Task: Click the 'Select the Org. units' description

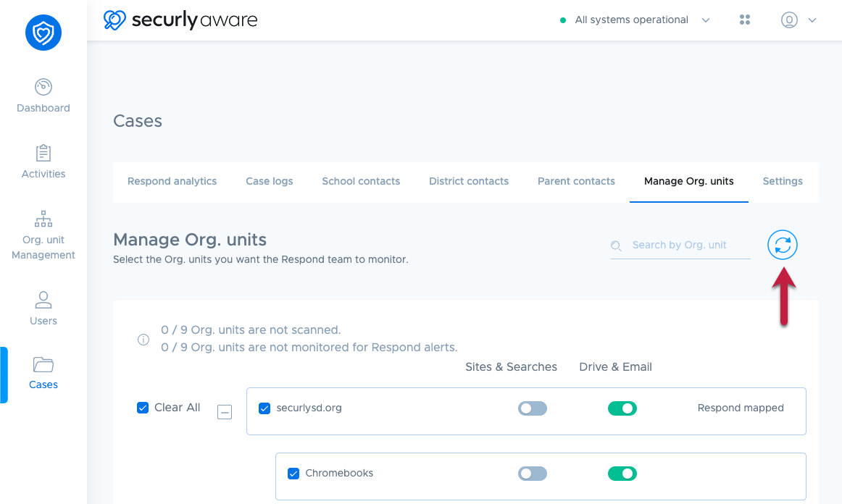Action: [x=261, y=260]
